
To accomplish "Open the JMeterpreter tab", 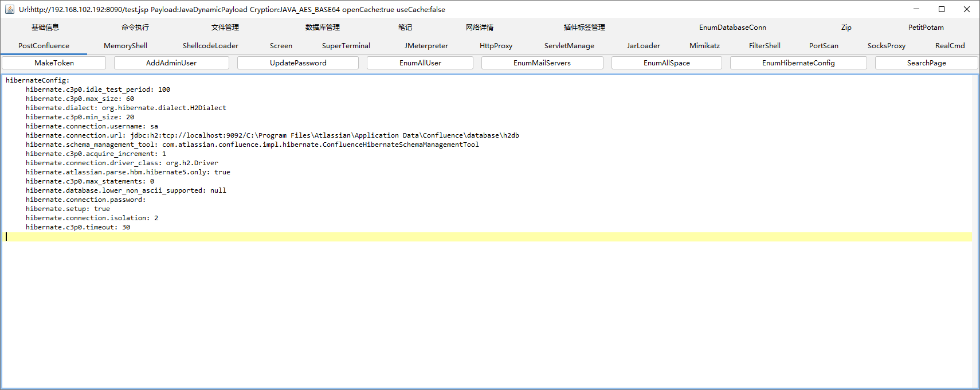I will 426,46.
